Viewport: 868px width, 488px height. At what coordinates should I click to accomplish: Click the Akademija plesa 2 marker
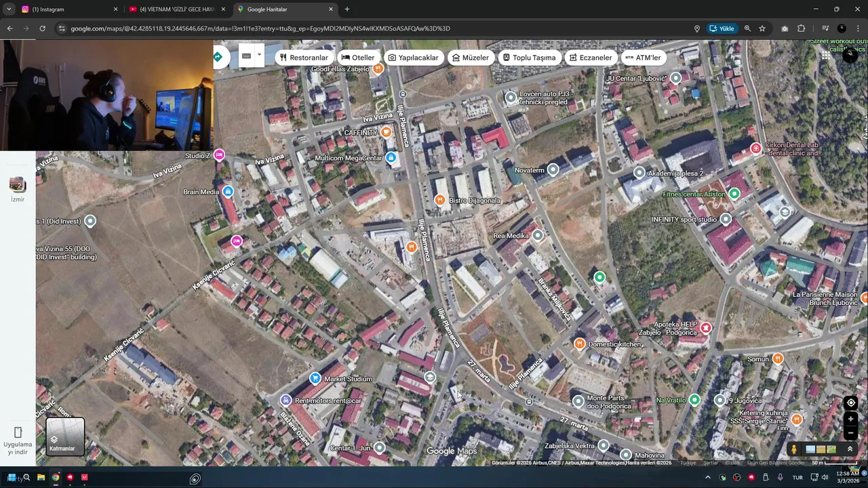tap(639, 173)
